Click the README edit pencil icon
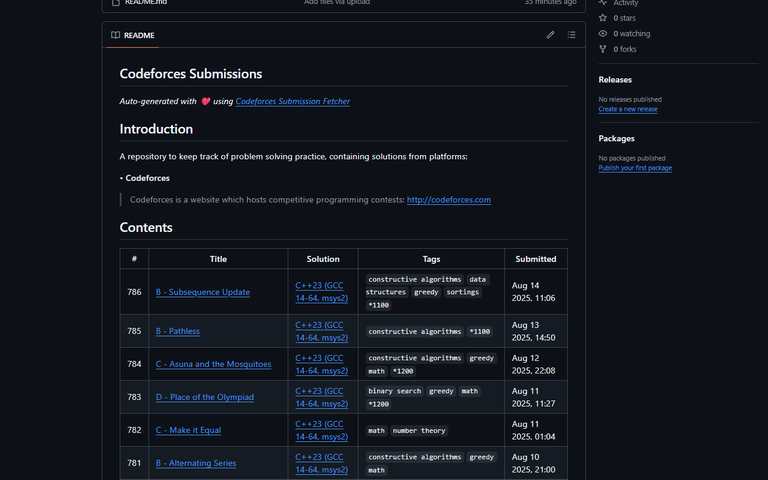Image resolution: width=768 pixels, height=480 pixels. click(551, 35)
